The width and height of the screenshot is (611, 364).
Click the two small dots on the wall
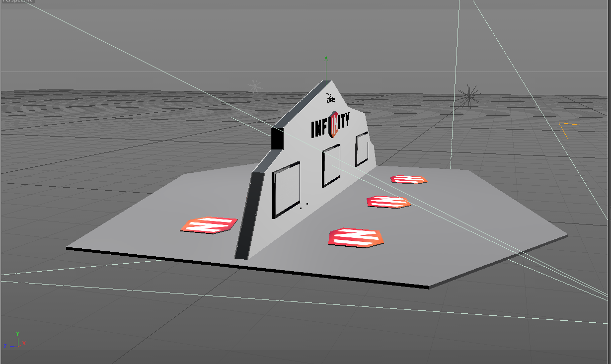pyautogui.click(x=304, y=206)
